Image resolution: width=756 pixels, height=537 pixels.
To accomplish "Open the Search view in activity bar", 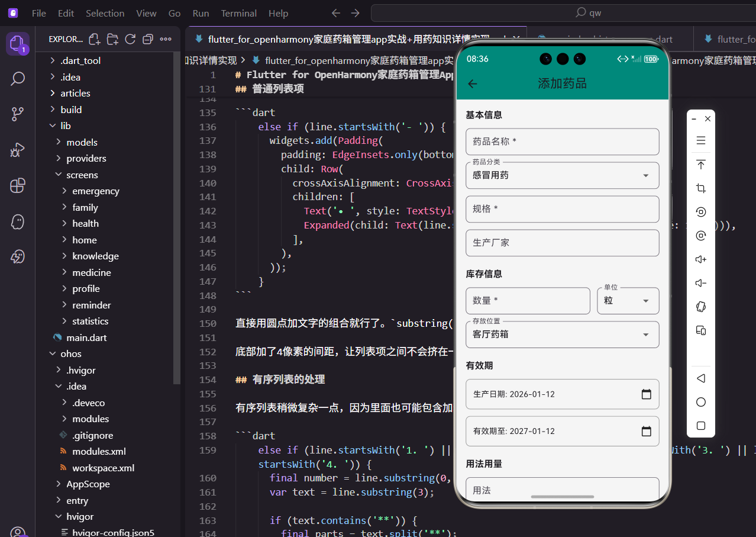I will pyautogui.click(x=17, y=78).
